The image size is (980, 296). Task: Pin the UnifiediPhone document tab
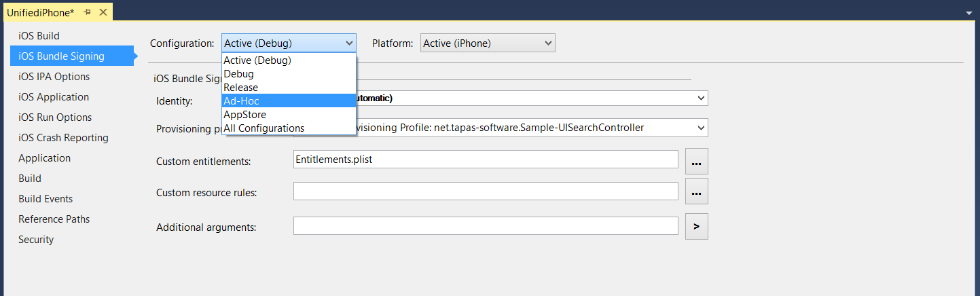[88, 12]
